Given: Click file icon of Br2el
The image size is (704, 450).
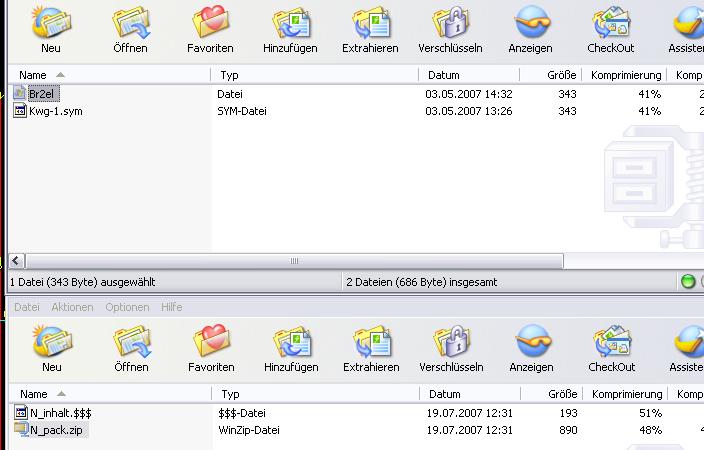Looking at the screenshot, I should (19, 93).
